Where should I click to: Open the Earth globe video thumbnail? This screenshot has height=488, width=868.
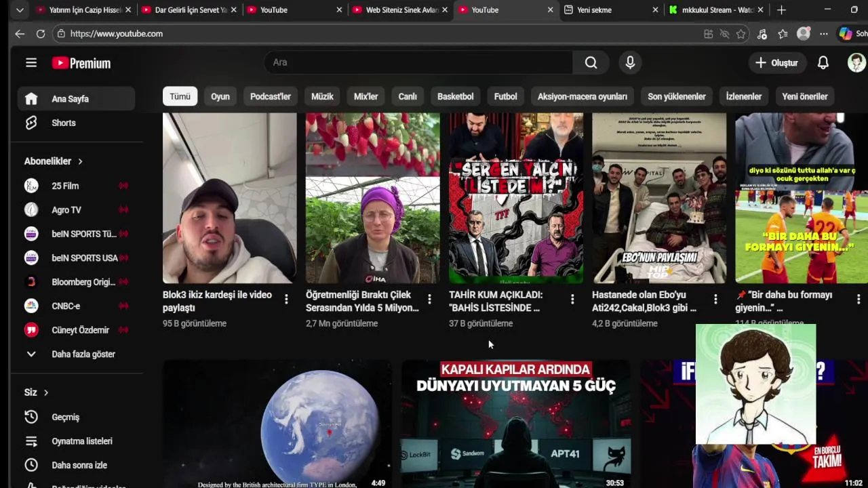(277, 425)
